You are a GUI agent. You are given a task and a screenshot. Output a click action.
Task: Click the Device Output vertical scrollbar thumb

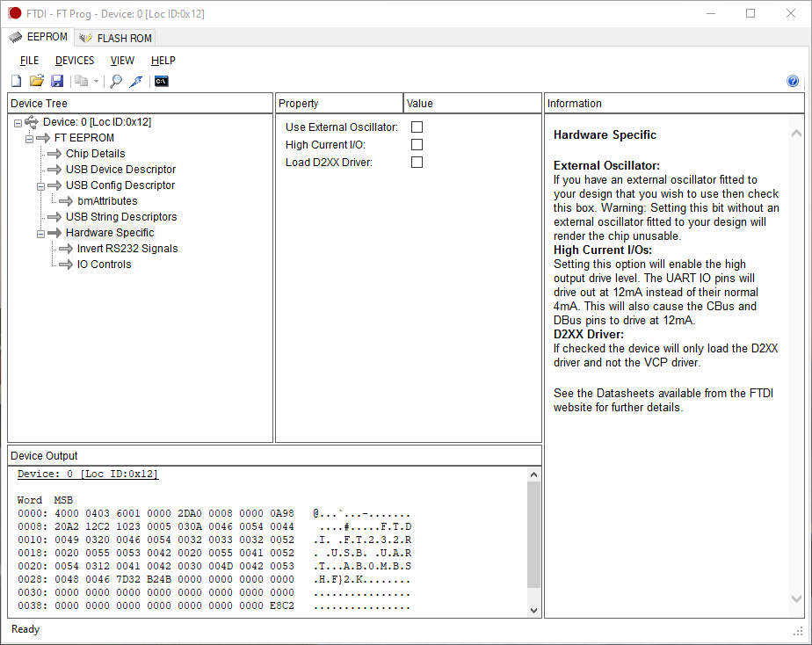(x=534, y=534)
